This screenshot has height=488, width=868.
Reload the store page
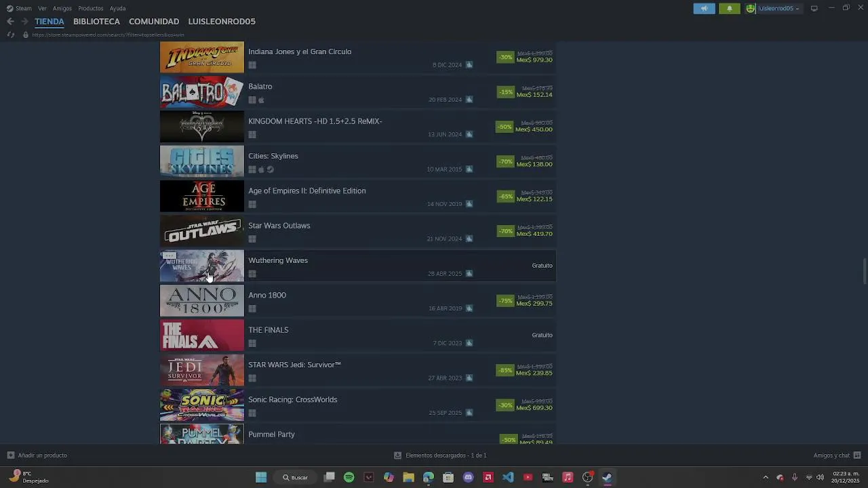point(10,35)
